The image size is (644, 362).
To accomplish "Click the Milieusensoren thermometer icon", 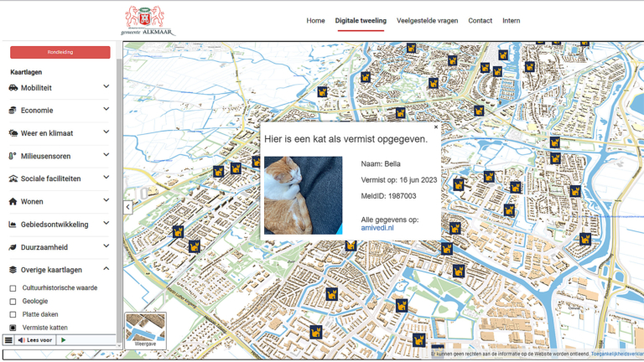I will [13, 156].
